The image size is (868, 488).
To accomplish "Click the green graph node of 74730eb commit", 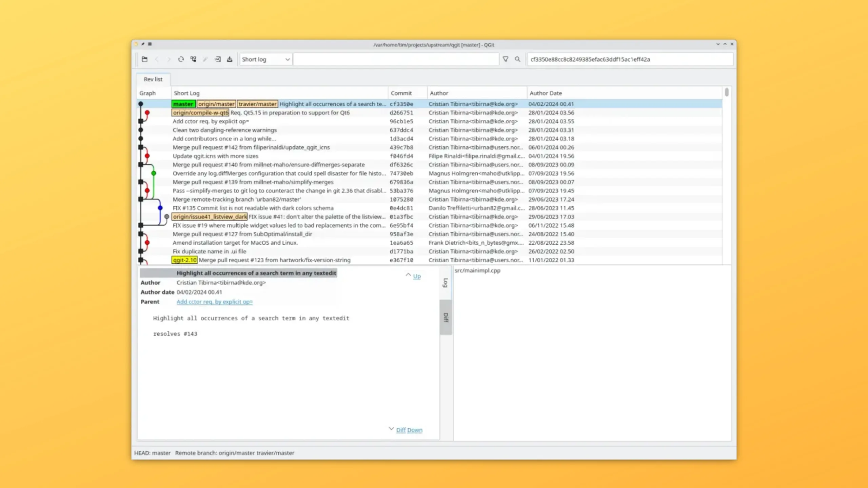I will [154, 173].
